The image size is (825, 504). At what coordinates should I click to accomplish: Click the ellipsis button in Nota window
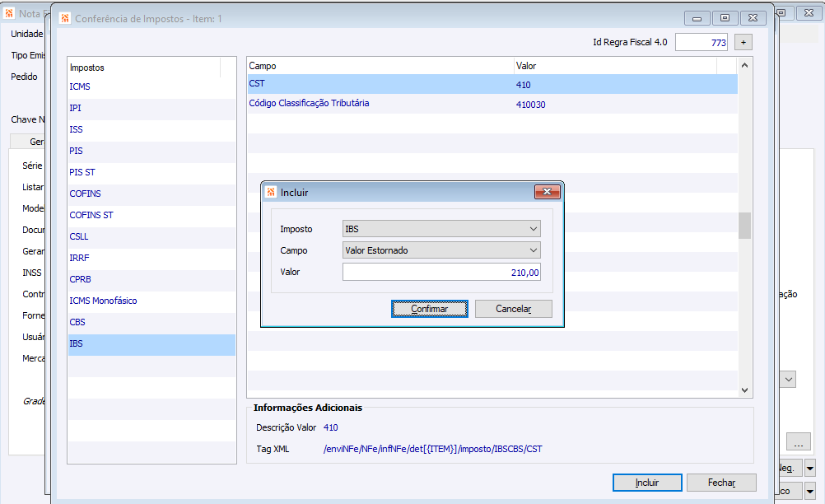click(x=798, y=442)
